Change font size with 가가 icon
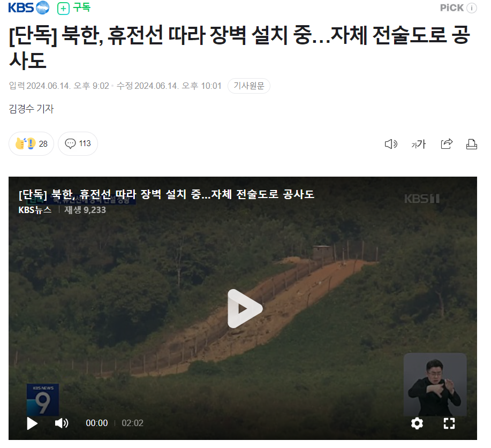The width and height of the screenshot is (491, 448). click(419, 144)
